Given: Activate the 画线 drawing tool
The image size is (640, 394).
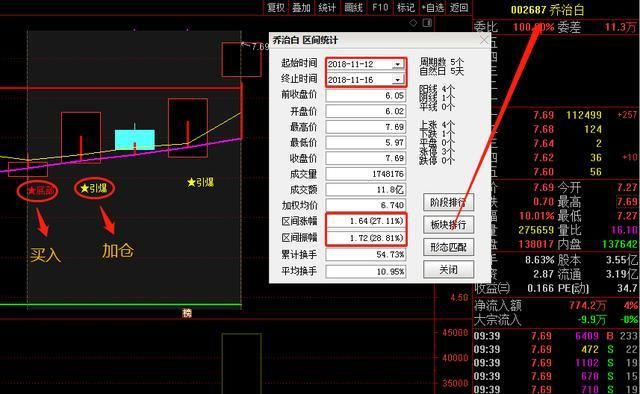Looking at the screenshot, I should tap(353, 7).
